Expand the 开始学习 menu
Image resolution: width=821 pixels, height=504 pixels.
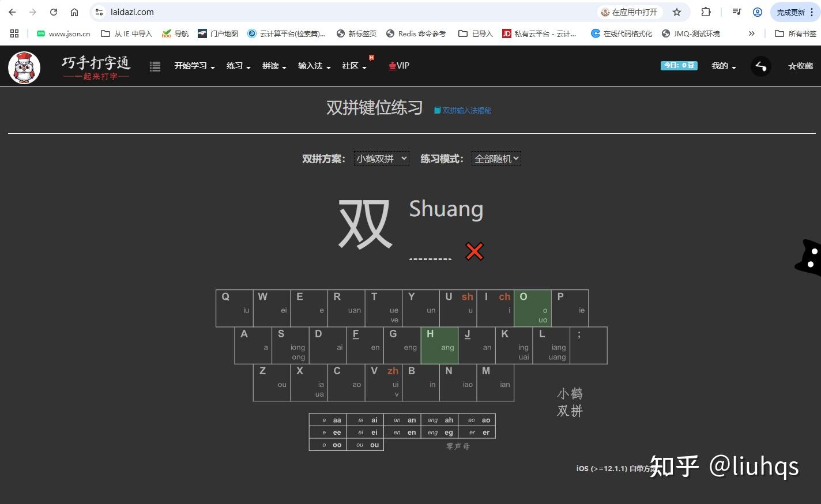(x=194, y=66)
